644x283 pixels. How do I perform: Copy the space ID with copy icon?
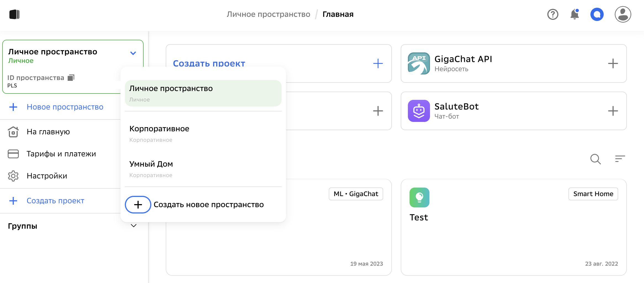pos(71,78)
